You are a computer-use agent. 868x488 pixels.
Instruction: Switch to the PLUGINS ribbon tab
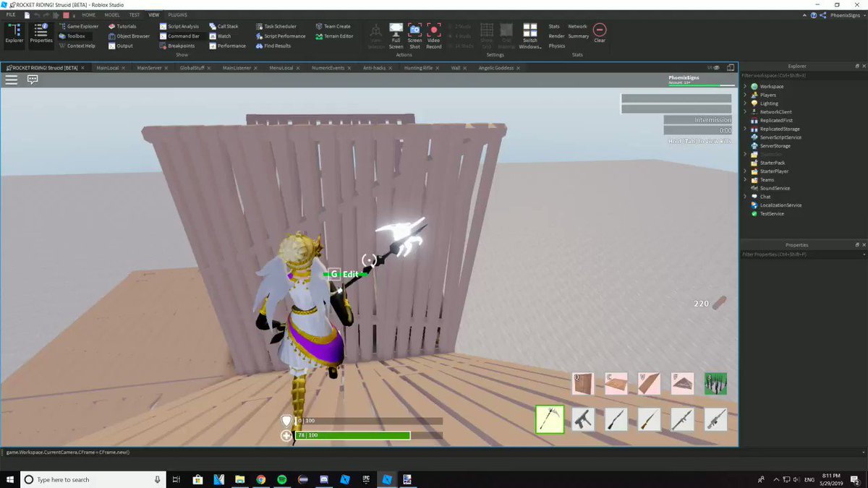[177, 14]
